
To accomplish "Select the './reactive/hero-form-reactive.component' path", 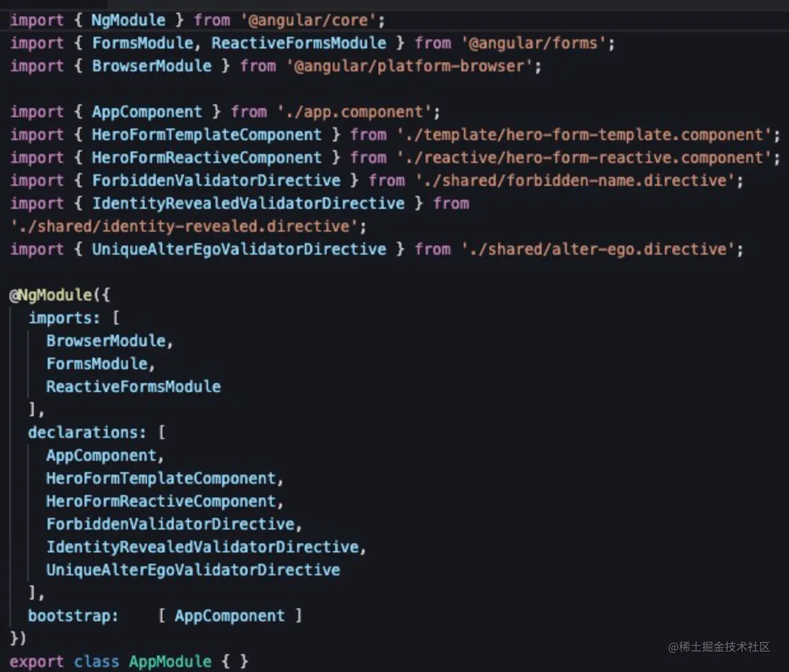I will pos(584,158).
